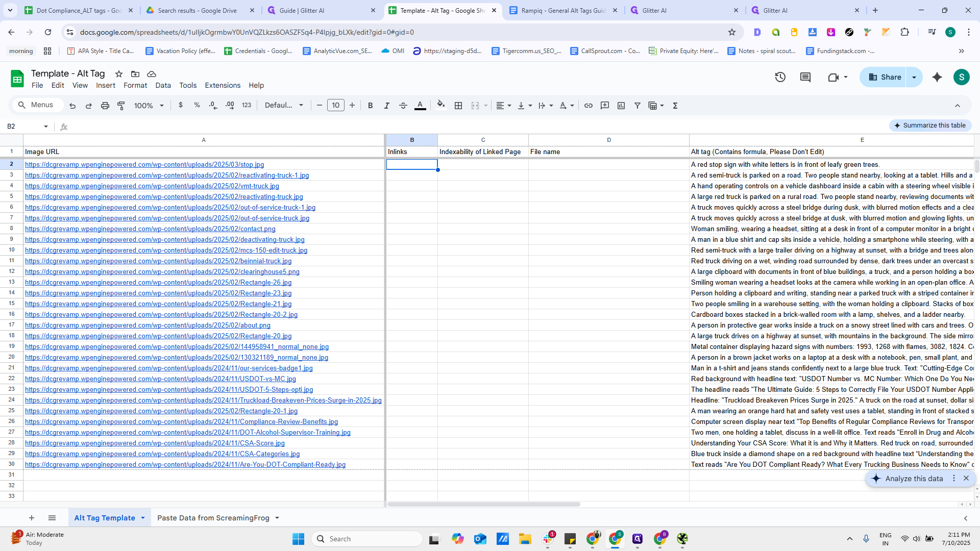Open the zoom 100% dropdown

point(149,106)
